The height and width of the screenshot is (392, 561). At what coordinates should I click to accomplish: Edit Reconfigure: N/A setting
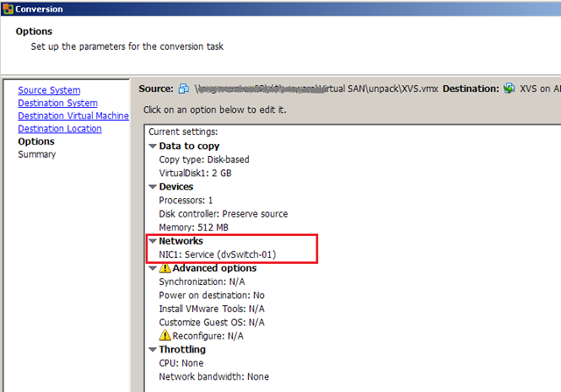pyautogui.click(x=208, y=336)
